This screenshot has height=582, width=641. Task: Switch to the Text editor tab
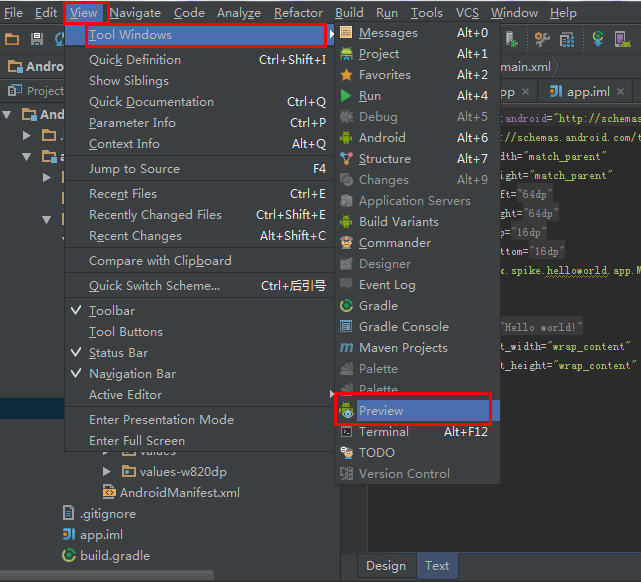click(x=437, y=566)
